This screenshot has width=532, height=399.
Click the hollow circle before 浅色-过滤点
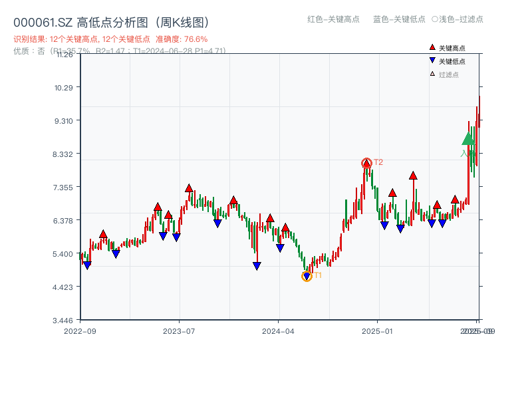pyautogui.click(x=435, y=19)
